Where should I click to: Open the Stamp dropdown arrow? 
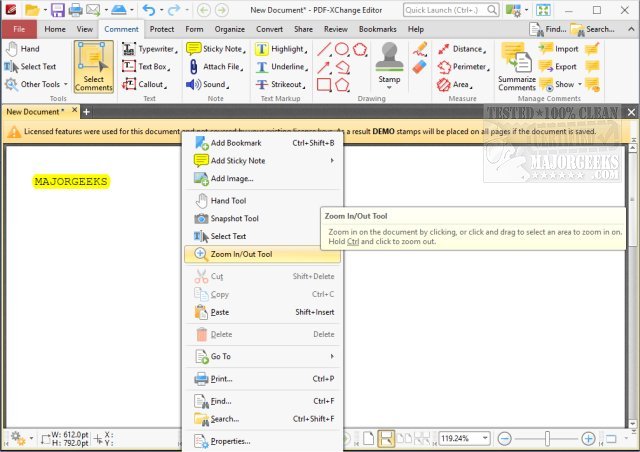pos(389,88)
